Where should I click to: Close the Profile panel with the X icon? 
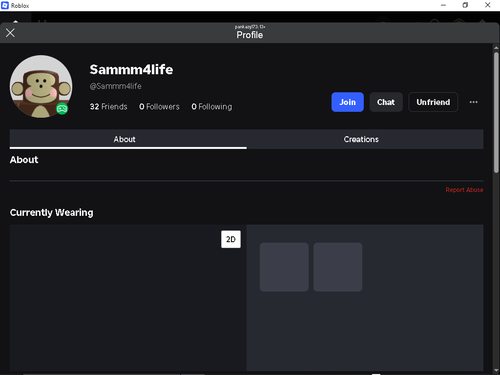click(10, 33)
